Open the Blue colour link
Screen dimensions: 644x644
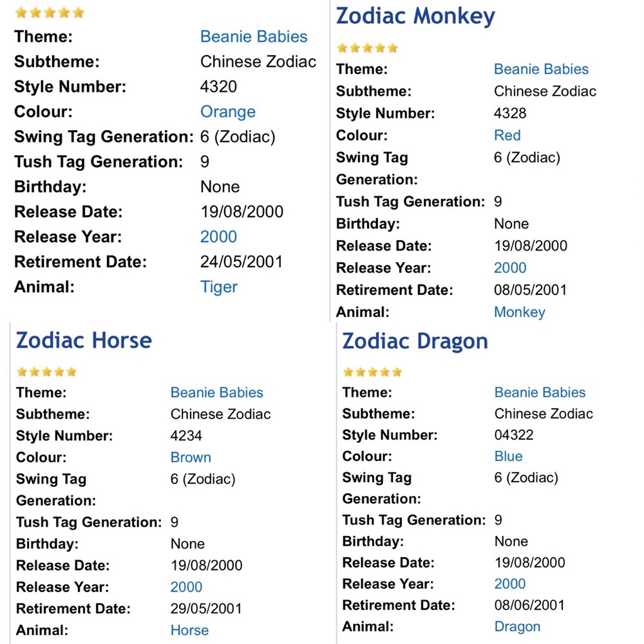click(509, 456)
